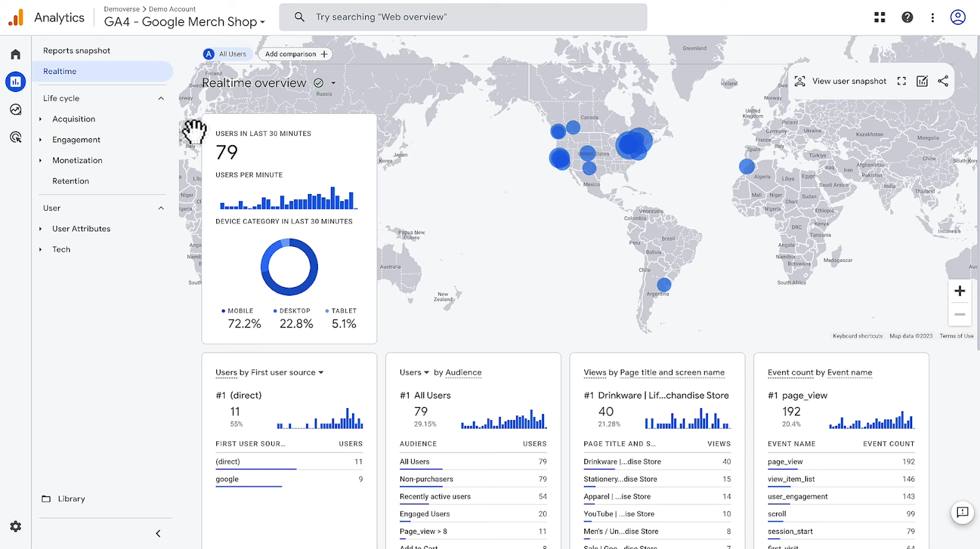Click View user snapshot button
Image resolution: width=980 pixels, height=549 pixels.
click(840, 81)
